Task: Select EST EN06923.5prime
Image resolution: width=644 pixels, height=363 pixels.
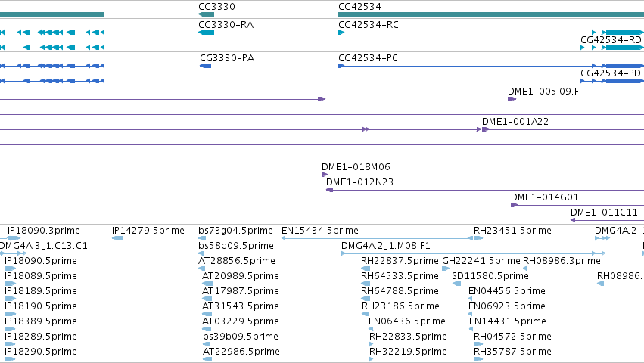Action: 507,306
